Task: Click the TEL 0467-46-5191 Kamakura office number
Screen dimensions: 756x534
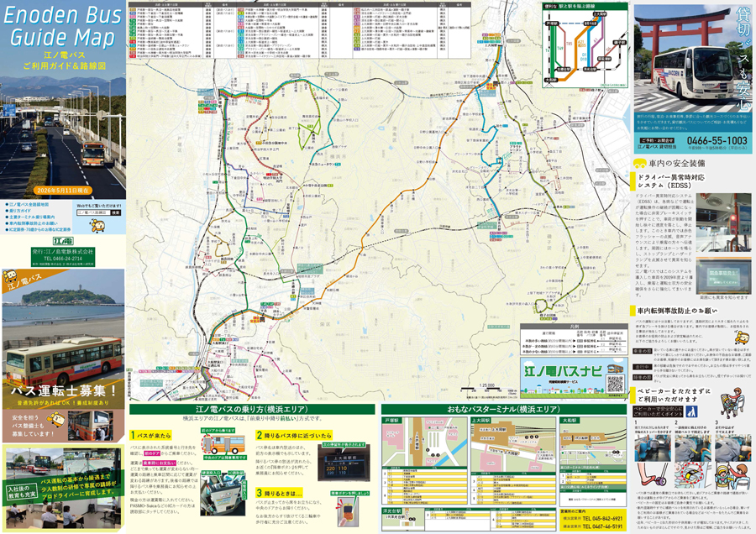Action: pyautogui.click(x=602, y=526)
